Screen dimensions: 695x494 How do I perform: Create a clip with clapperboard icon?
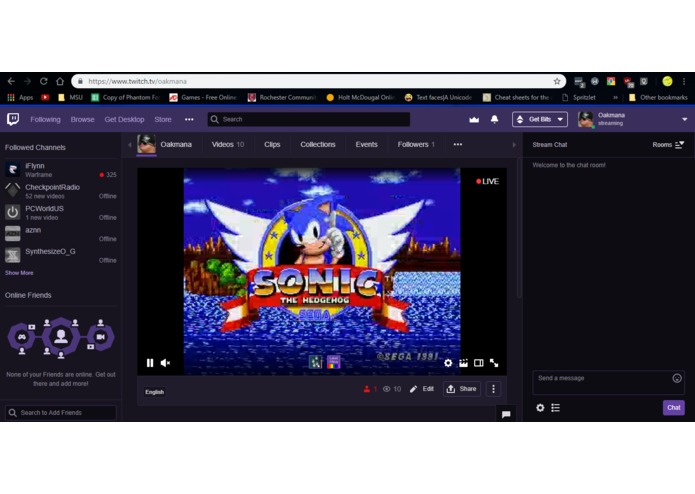coord(463,363)
